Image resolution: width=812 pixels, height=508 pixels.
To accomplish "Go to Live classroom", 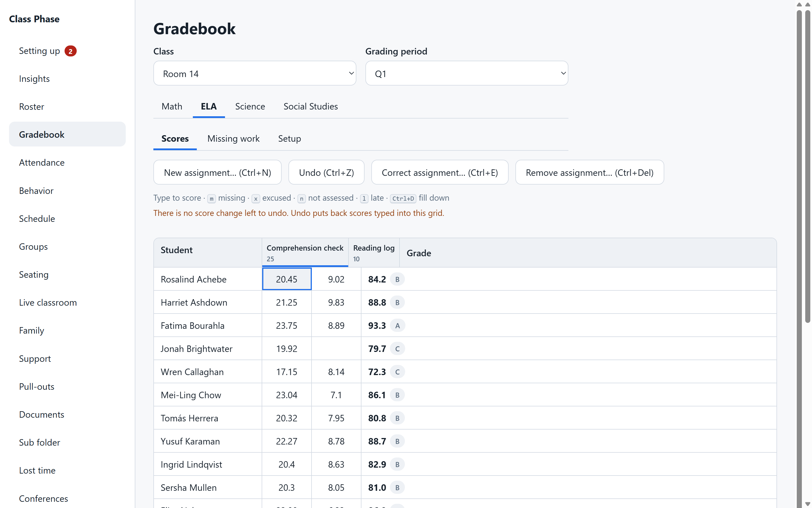I will tap(67, 303).
